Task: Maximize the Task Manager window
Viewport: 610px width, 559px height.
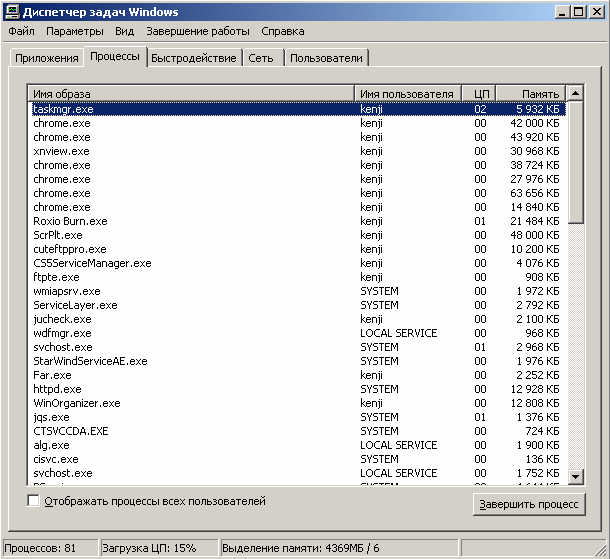Action: pos(579,12)
